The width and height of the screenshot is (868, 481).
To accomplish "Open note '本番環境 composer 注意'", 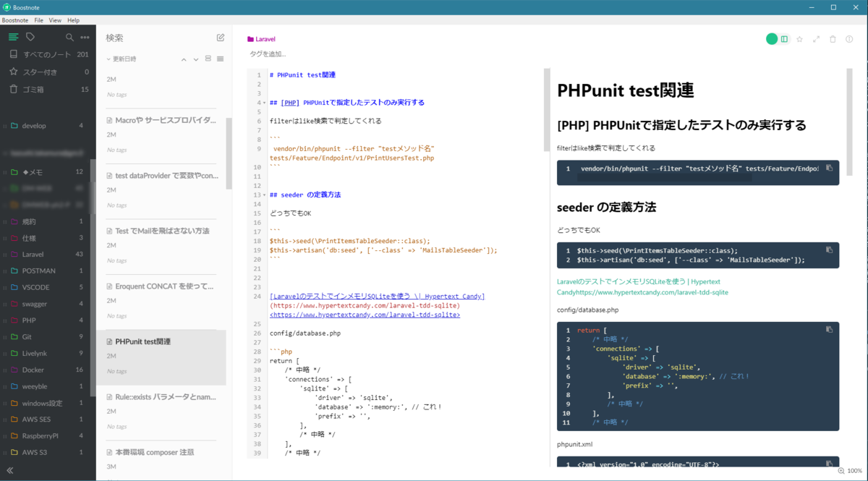I will (161, 461).
